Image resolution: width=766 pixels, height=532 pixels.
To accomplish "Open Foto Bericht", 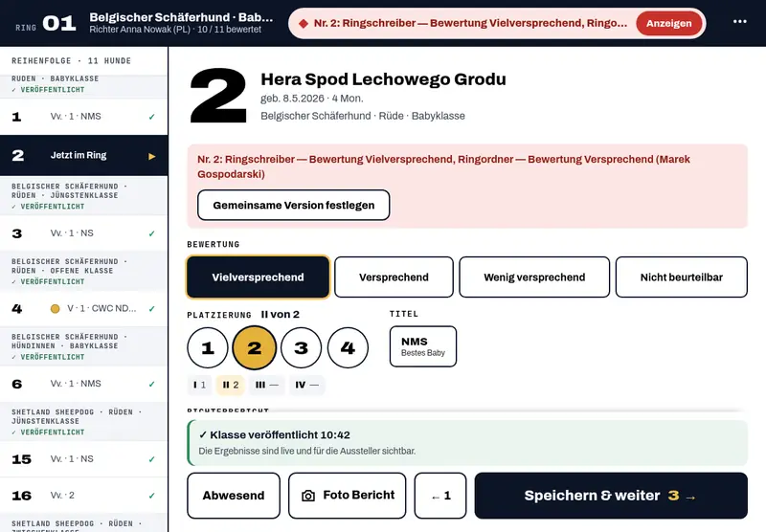I will click(x=347, y=496).
